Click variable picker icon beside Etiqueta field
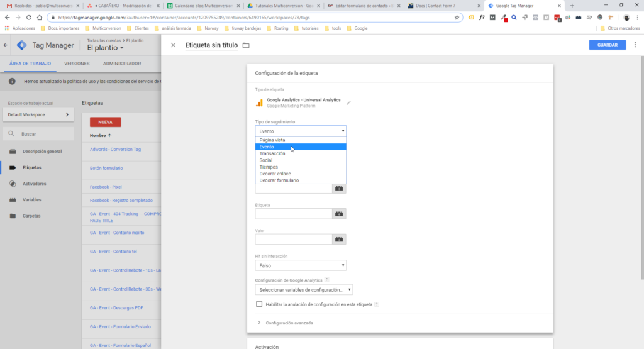Image resolution: width=644 pixels, height=349 pixels. click(x=339, y=214)
